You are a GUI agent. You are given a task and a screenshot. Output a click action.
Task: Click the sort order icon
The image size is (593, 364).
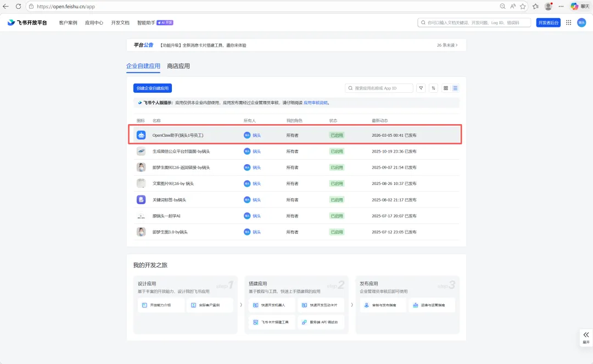[433, 88]
